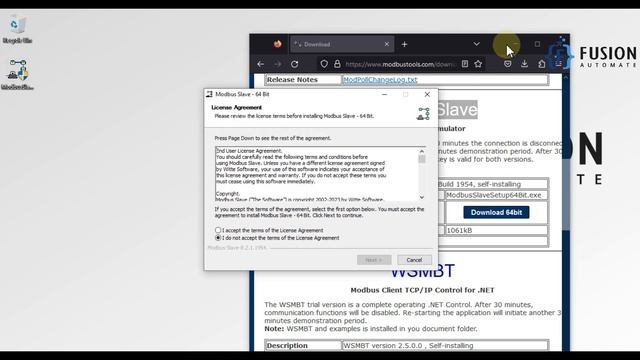Toggle reader view icon in address bar
This screenshot has height=360, width=640.
(465, 64)
